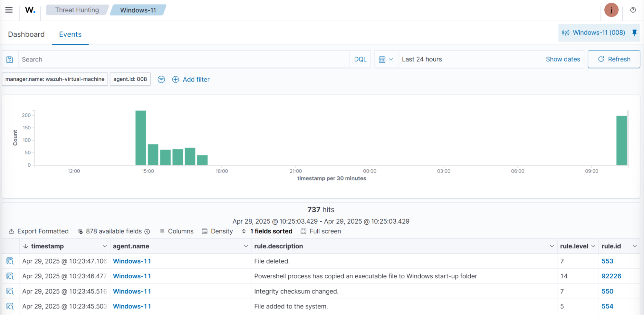Focus the Search query input
The image size is (644, 315).
[x=184, y=59]
